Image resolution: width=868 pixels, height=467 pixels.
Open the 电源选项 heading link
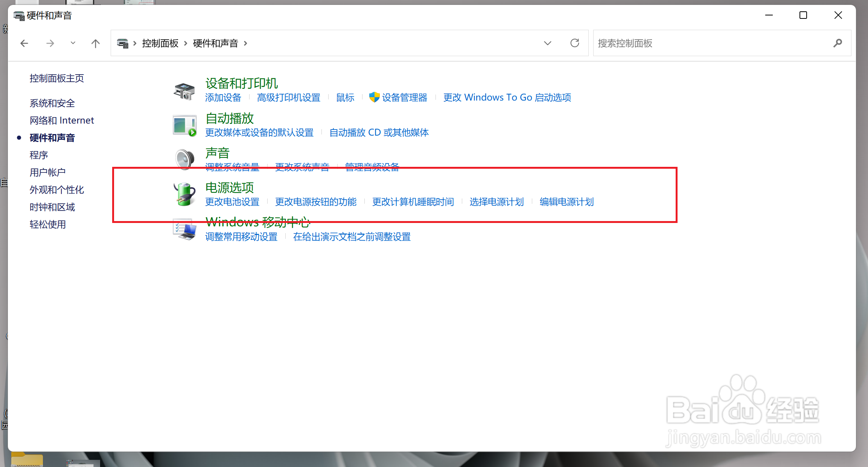230,188
